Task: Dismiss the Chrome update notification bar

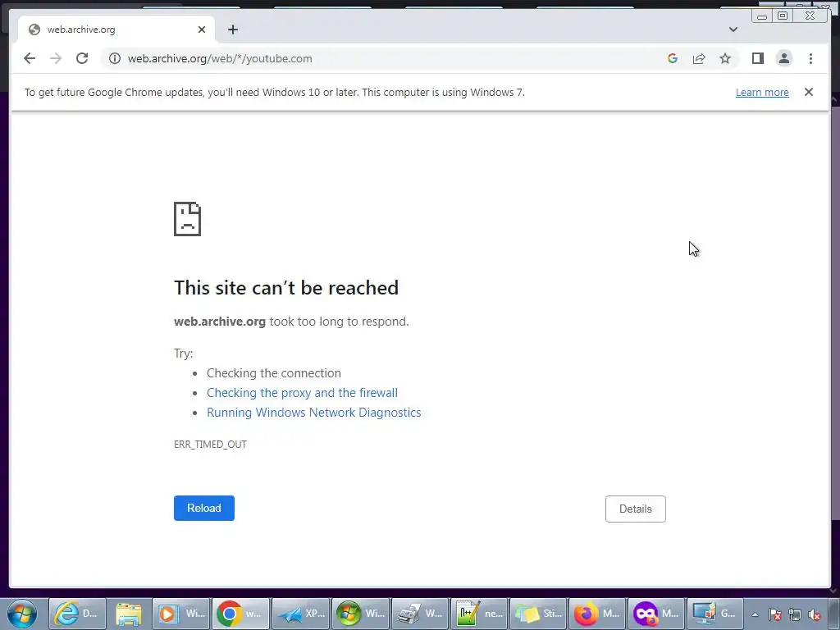Action: 808,92
